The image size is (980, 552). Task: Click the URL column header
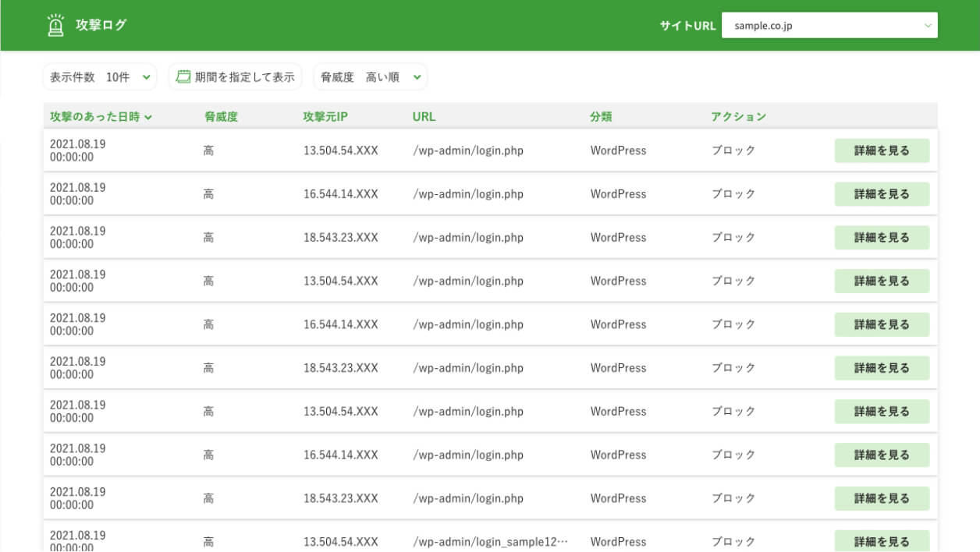[x=423, y=116]
